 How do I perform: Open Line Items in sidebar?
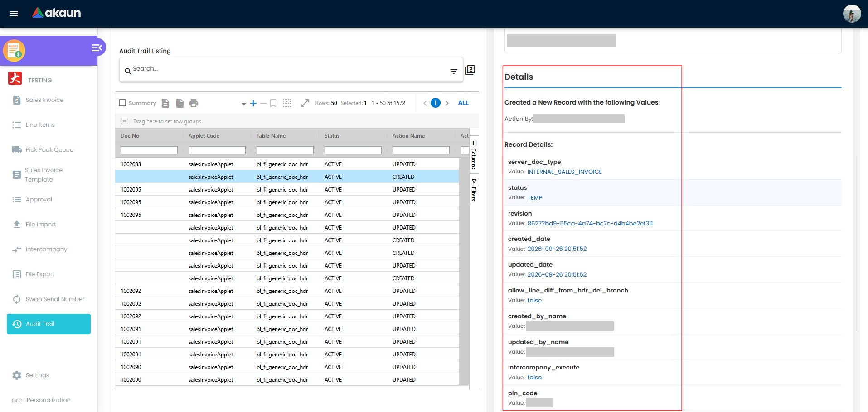tap(40, 125)
